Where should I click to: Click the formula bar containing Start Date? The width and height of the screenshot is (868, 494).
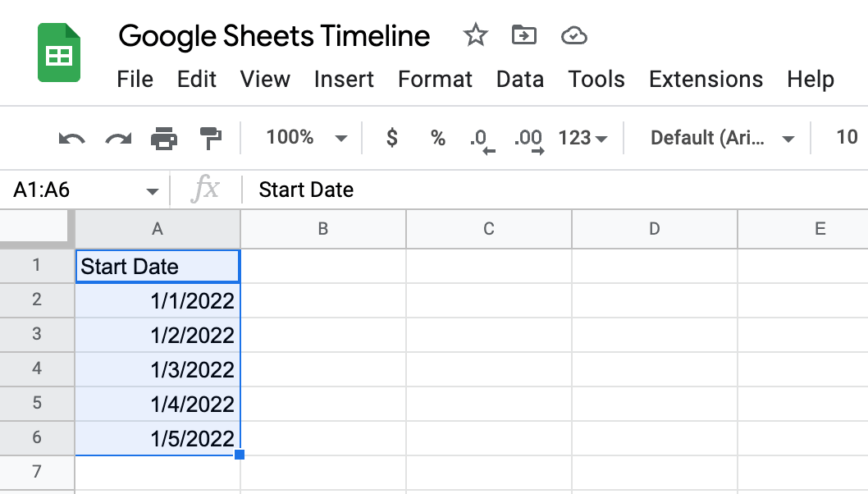point(554,190)
